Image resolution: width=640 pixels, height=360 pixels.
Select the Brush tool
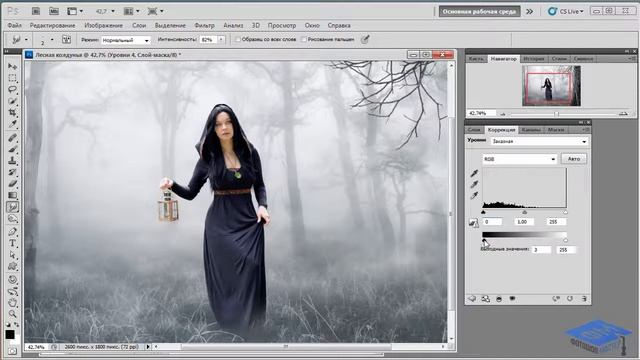pos(13,149)
